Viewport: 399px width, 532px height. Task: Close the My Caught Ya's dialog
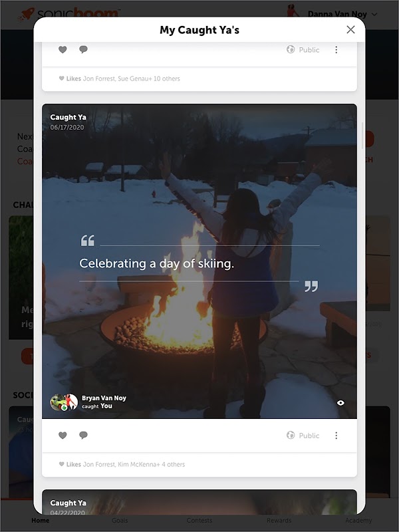[350, 29]
